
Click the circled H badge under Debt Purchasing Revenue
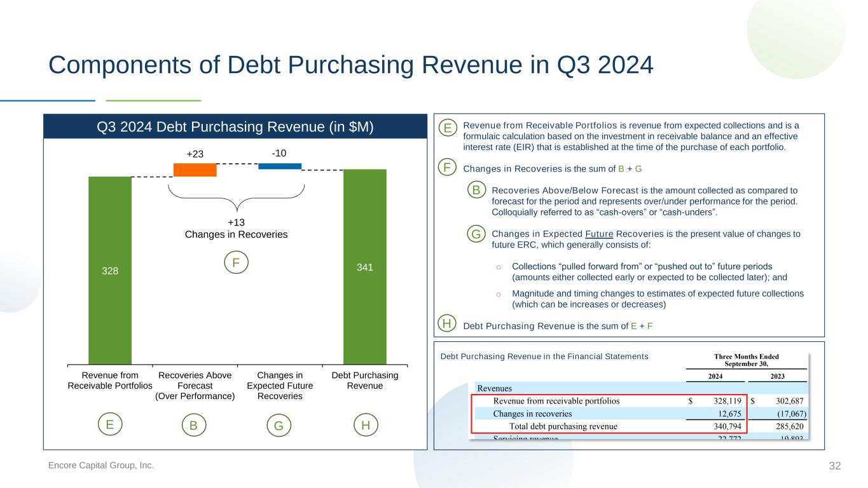tap(366, 424)
